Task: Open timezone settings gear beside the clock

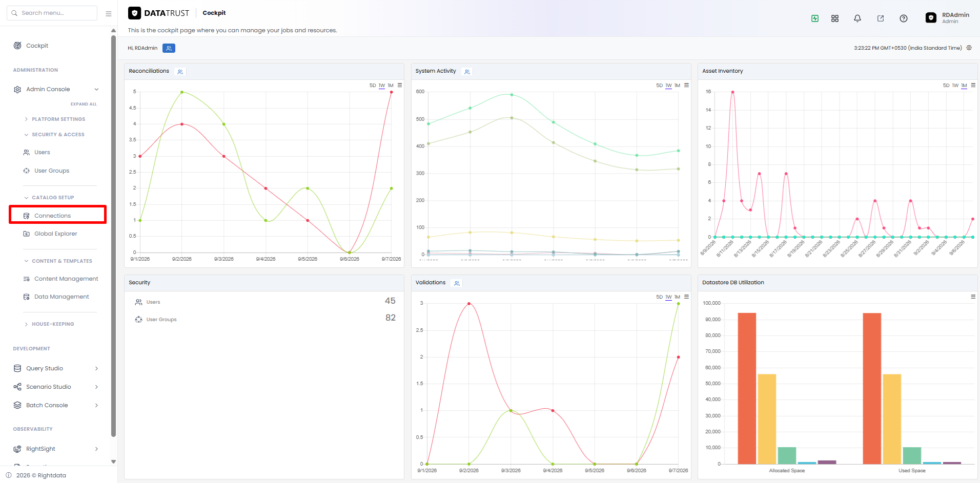Action: click(969, 48)
